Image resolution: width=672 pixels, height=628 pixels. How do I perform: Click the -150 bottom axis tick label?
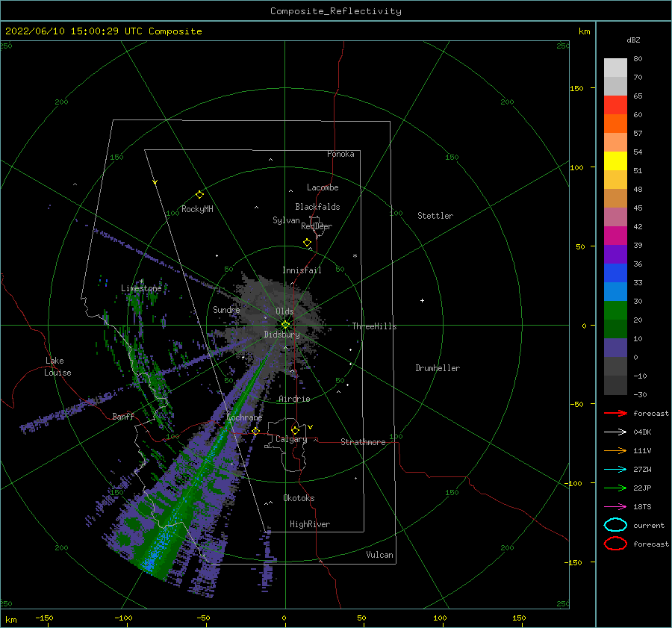coord(44,618)
